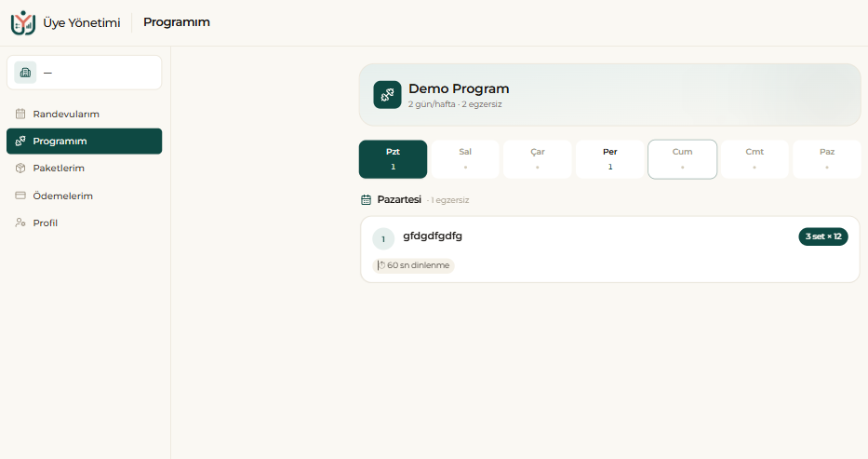Click the user icon beside Profil

pyautogui.click(x=20, y=223)
